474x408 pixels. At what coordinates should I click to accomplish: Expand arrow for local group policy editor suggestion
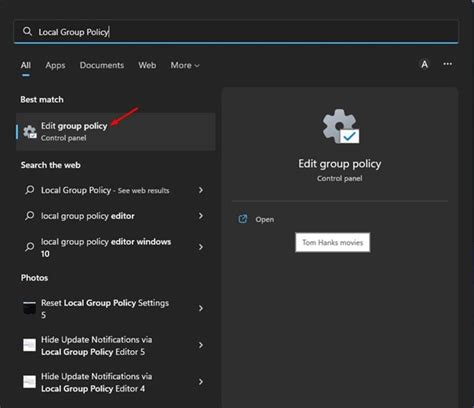201,216
